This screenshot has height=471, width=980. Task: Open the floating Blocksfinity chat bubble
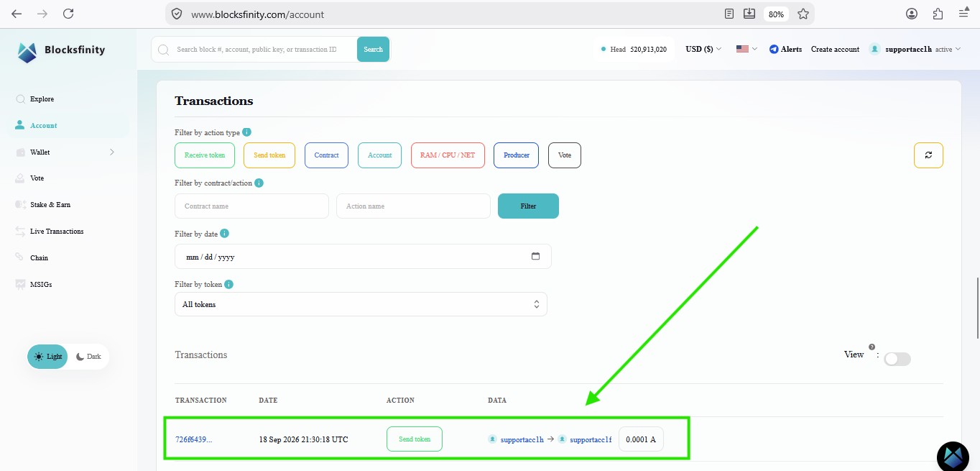[x=953, y=457]
